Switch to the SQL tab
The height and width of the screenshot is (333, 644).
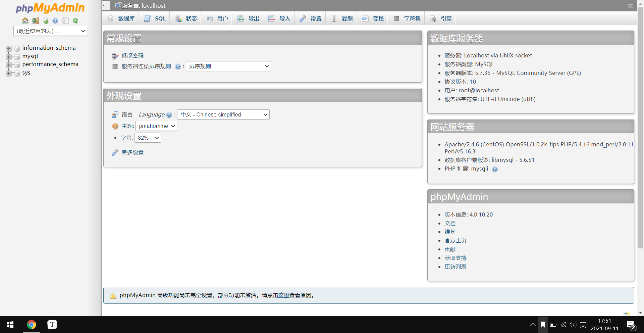click(x=155, y=18)
